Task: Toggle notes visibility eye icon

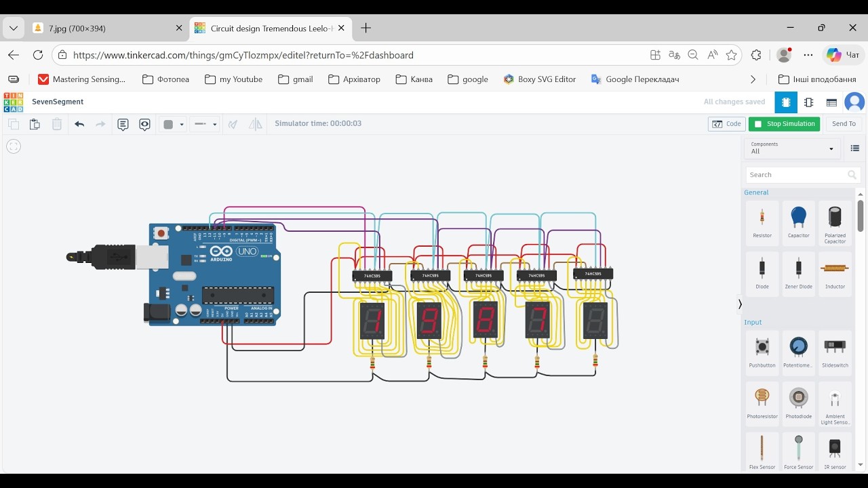Action: pos(144,124)
